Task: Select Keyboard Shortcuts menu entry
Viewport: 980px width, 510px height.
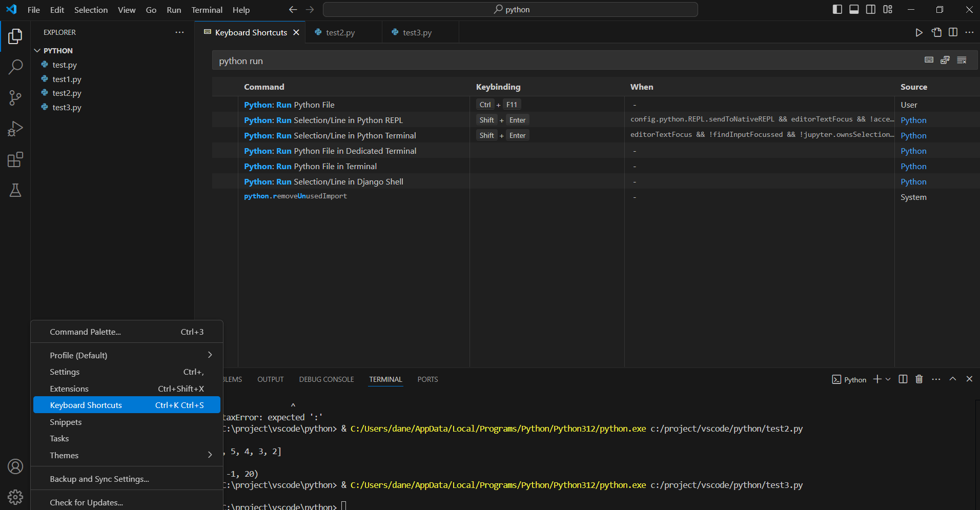Action: (x=127, y=405)
